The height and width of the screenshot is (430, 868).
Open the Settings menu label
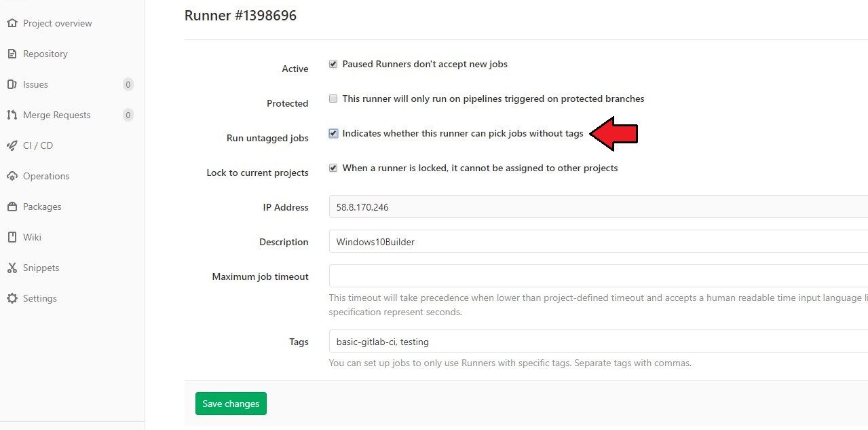pos(40,298)
